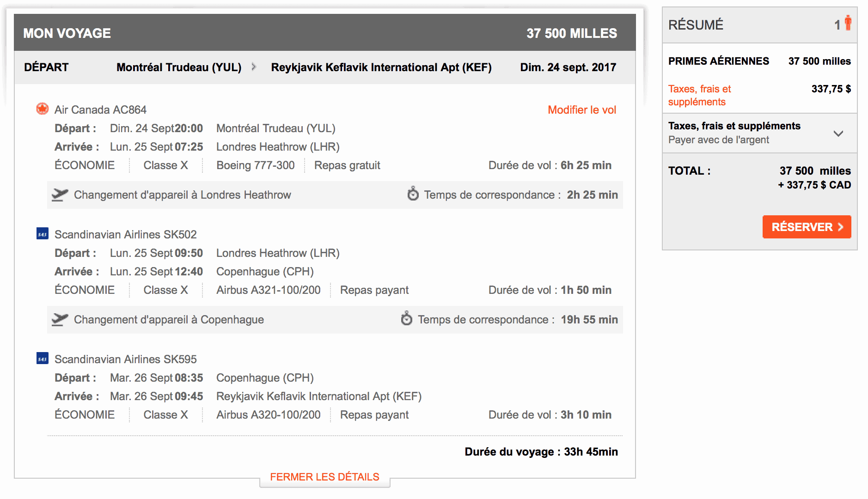The image size is (868, 499).
Task: Click the Départ row date Dim. 24 sept. 2017
Action: point(568,67)
